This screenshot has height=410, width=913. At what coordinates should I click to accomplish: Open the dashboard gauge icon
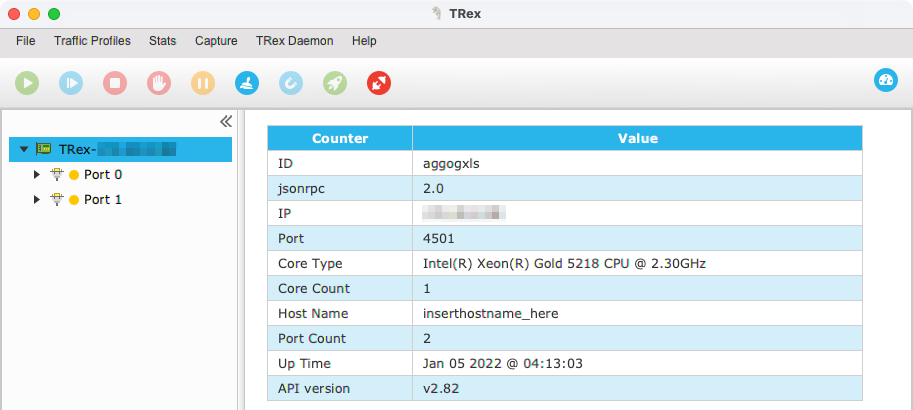click(x=886, y=80)
